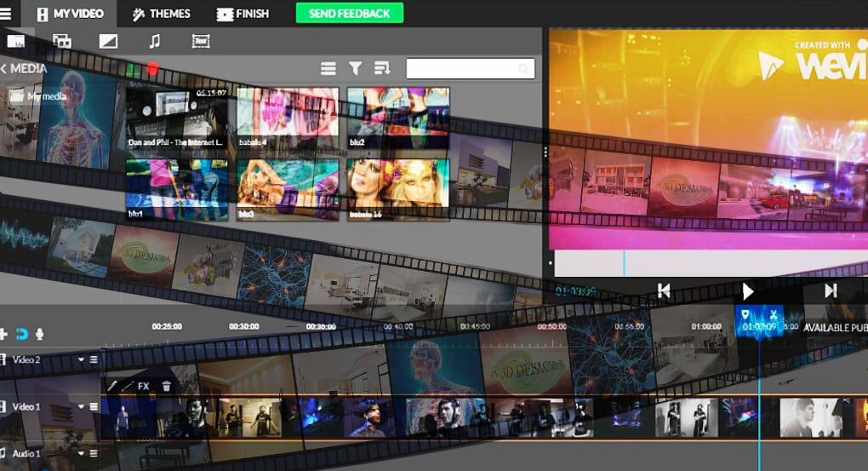The image size is (868, 471).
Task: Add a new track with plus icon
Action: click(x=3, y=334)
